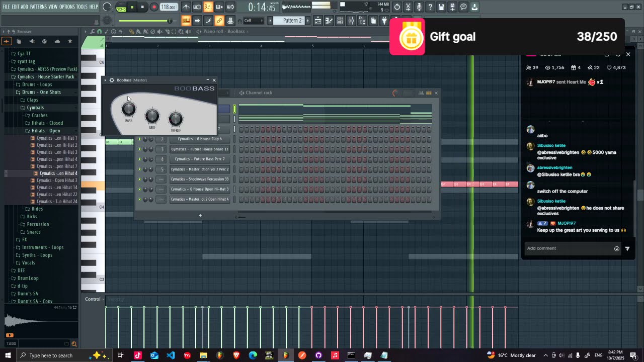Viewport: 644px width, 362px height.
Task: Toggle the link (chain) button in toolbar
Action: [x=219, y=21]
